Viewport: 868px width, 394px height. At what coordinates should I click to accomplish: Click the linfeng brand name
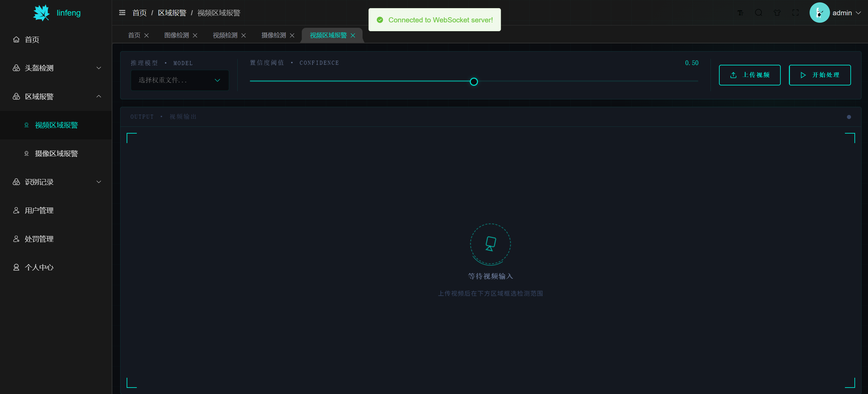(69, 13)
